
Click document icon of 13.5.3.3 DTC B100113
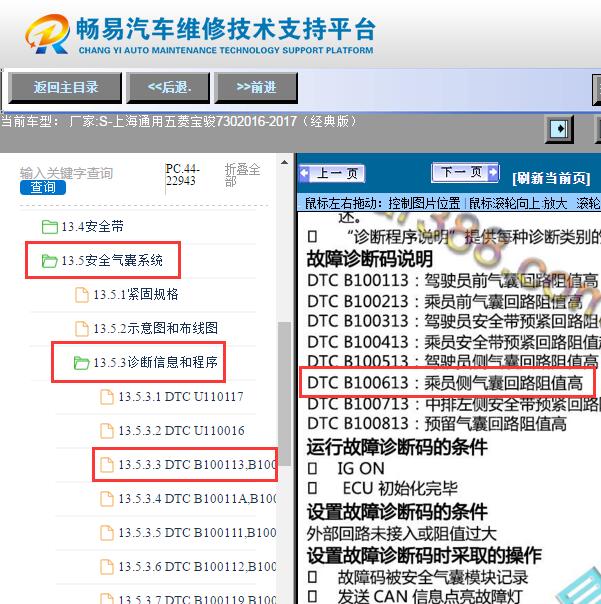tap(107, 465)
